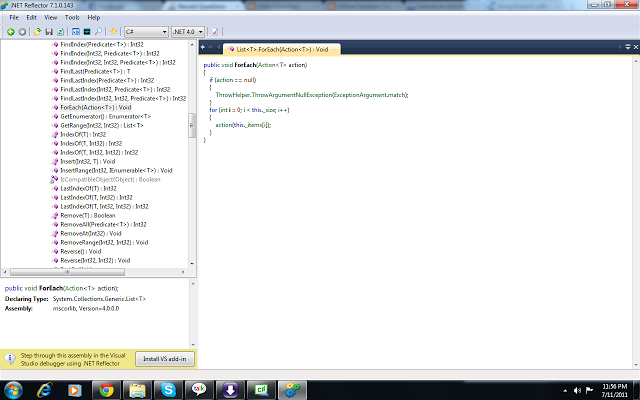The height and width of the screenshot is (400, 640).
Task: Select GetEnumerator() : Enumerator<T> method
Action: [105, 116]
